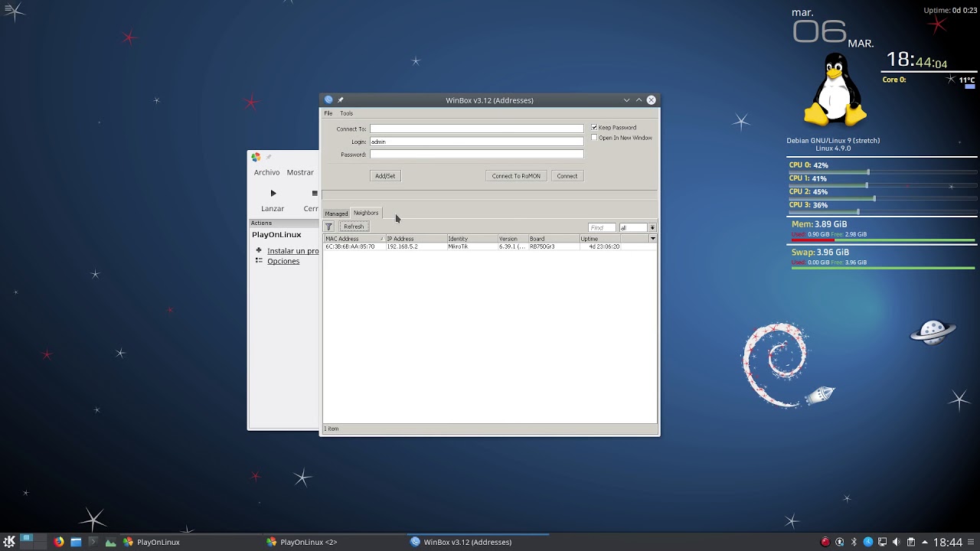
Task: Focus the Connect To input field
Action: [x=476, y=129]
